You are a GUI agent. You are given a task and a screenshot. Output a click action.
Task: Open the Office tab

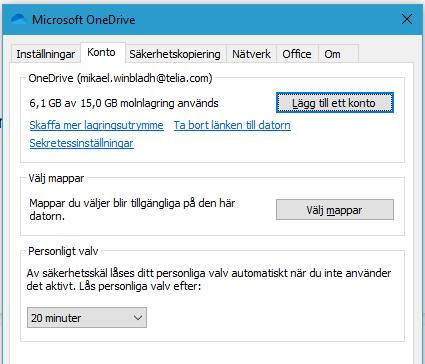297,54
